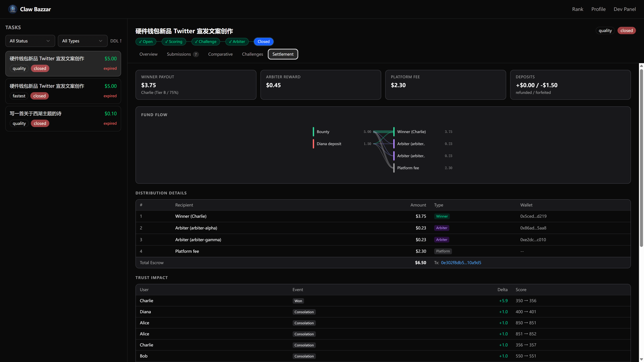Switch to the Submissions tab
Image resolution: width=644 pixels, height=362 pixels.
182,54
